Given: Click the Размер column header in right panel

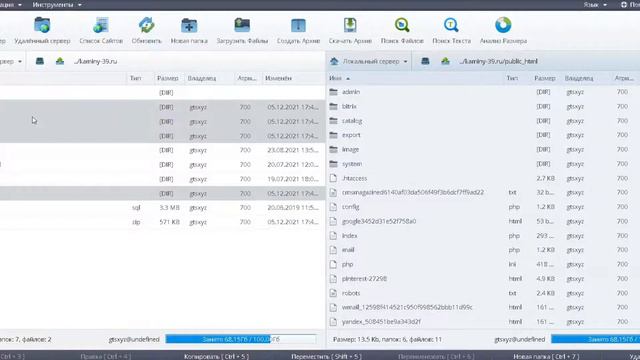Looking at the screenshot, I should (x=545, y=78).
